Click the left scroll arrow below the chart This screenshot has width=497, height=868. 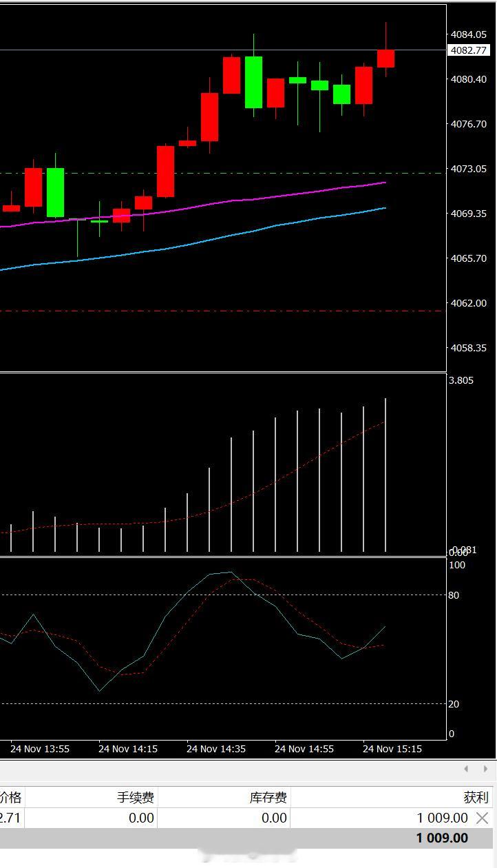coord(466,769)
